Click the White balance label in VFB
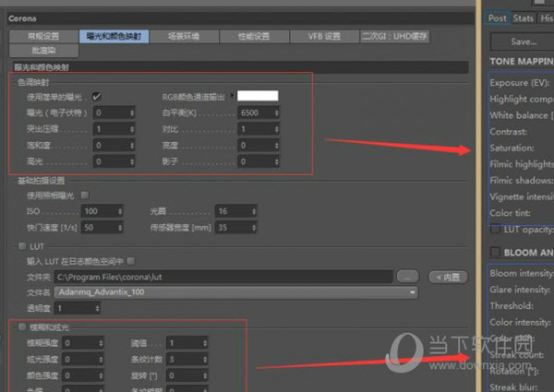This screenshot has width=554, height=392. pos(520,115)
